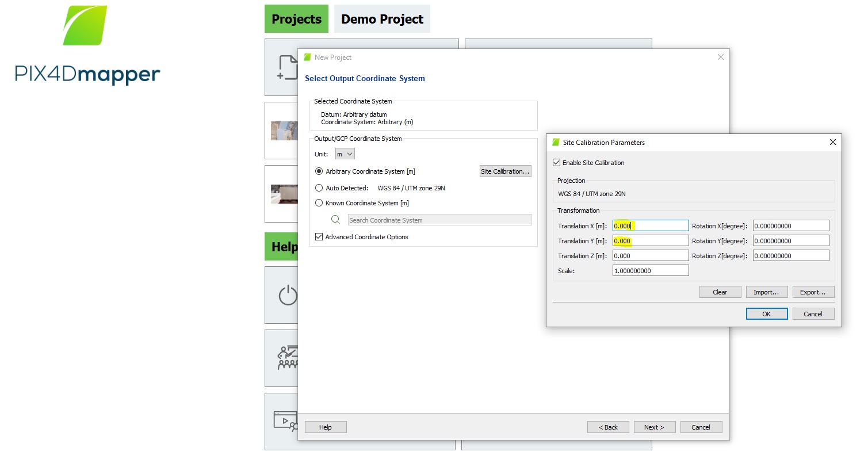Click 'Coordinate System: Arbitrary (m)' text

tap(367, 122)
